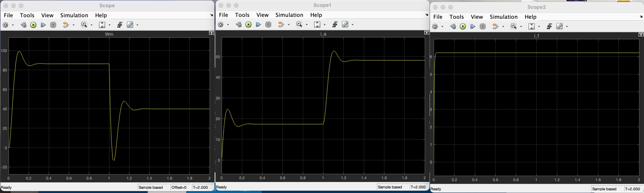Click Highlight Simulink Block icon in Scope2
This screenshot has height=193, width=644.
496,27
